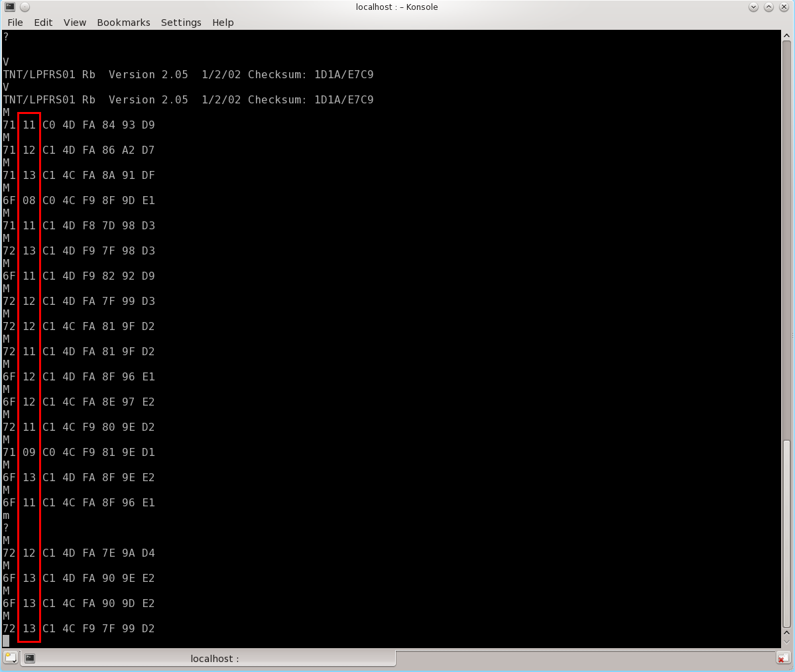
Task: Click the scrollbar up arrow at the top
Action: (786, 36)
